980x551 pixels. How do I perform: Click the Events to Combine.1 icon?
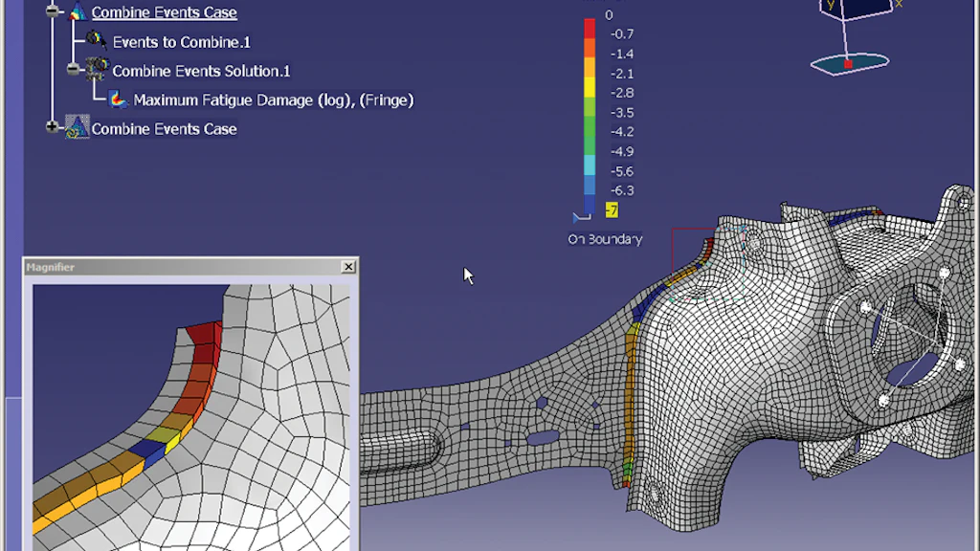pos(97,40)
